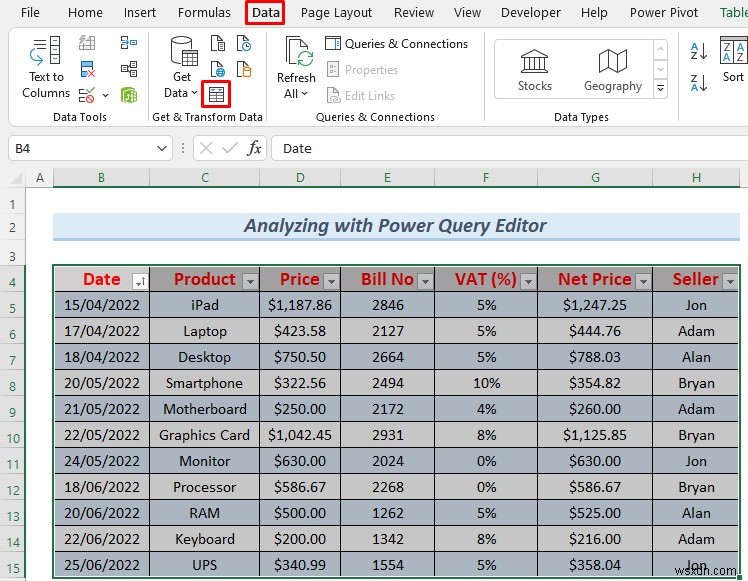The image size is (748, 581).
Task: Open Date column filter dropdown
Action: (140, 281)
